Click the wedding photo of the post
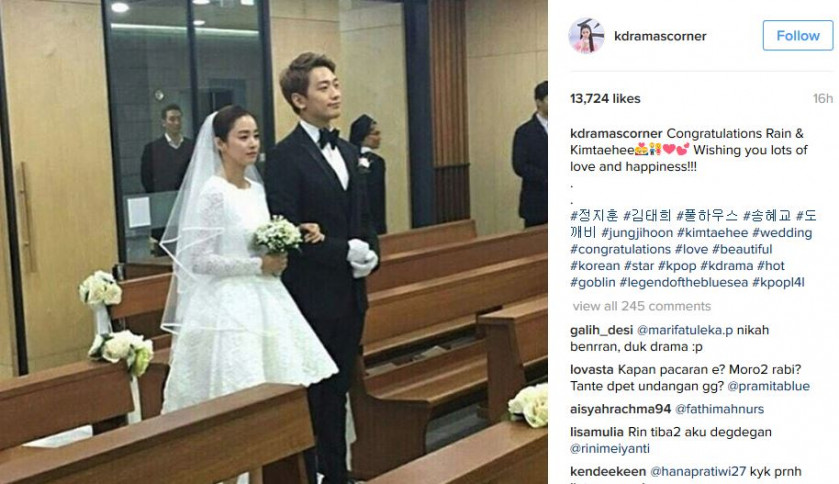 click(x=273, y=242)
